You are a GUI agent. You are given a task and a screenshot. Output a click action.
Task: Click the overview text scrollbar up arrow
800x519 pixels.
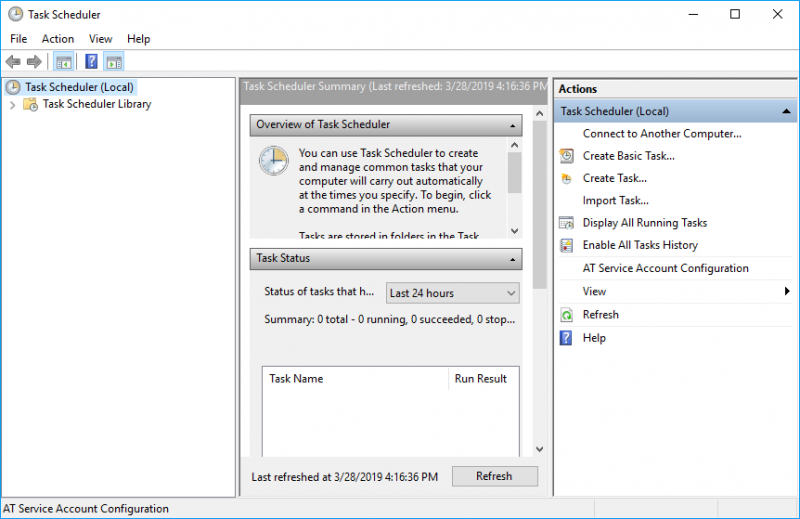tap(514, 145)
